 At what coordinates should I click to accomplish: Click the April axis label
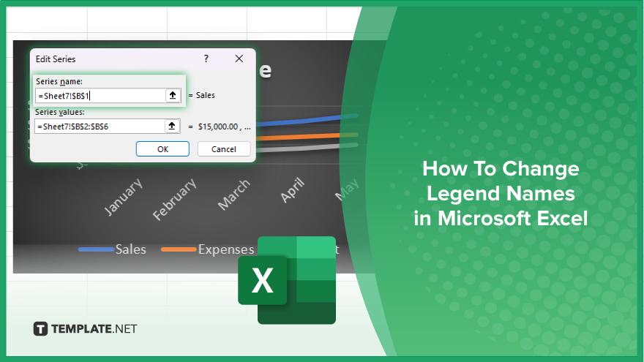[x=293, y=190]
